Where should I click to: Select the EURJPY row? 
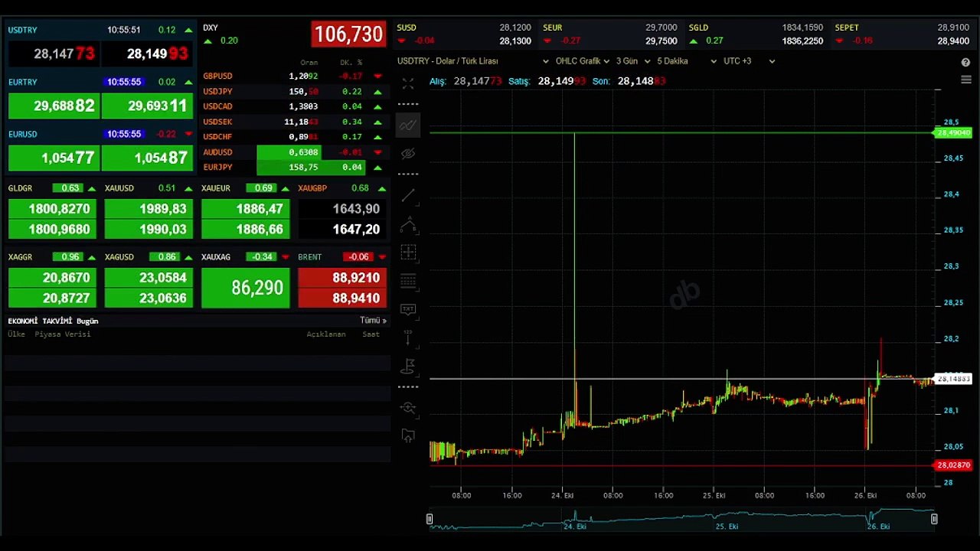point(293,167)
